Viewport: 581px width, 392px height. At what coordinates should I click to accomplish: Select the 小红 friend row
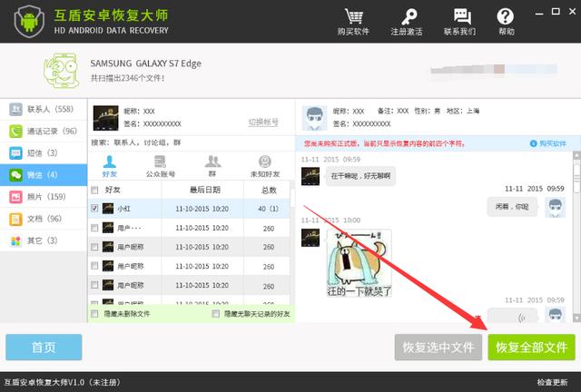tap(189, 209)
